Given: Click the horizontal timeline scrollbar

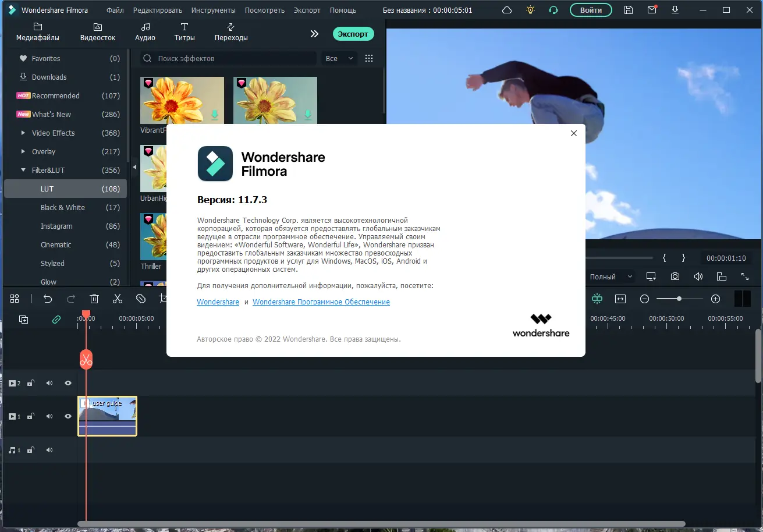Looking at the screenshot, I should [x=381, y=524].
